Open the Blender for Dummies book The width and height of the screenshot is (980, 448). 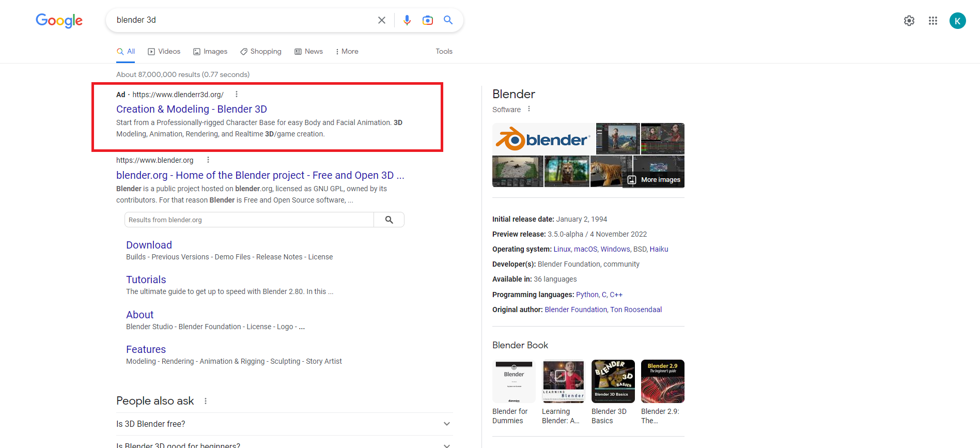[x=514, y=392]
